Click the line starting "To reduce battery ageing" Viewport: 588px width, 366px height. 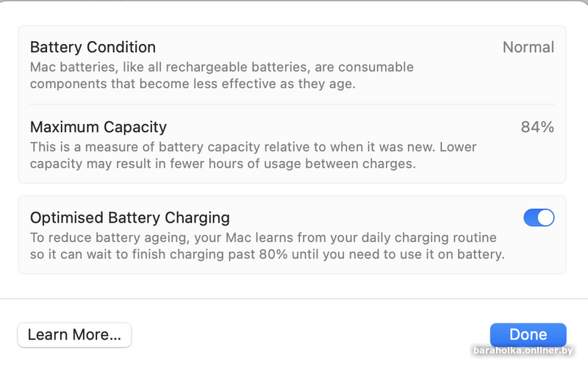pyautogui.click(x=263, y=238)
